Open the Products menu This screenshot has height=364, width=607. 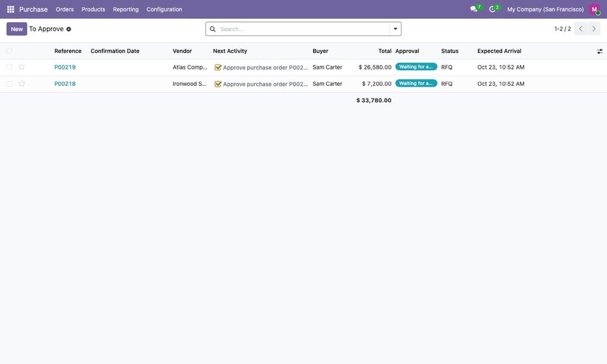pyautogui.click(x=94, y=9)
